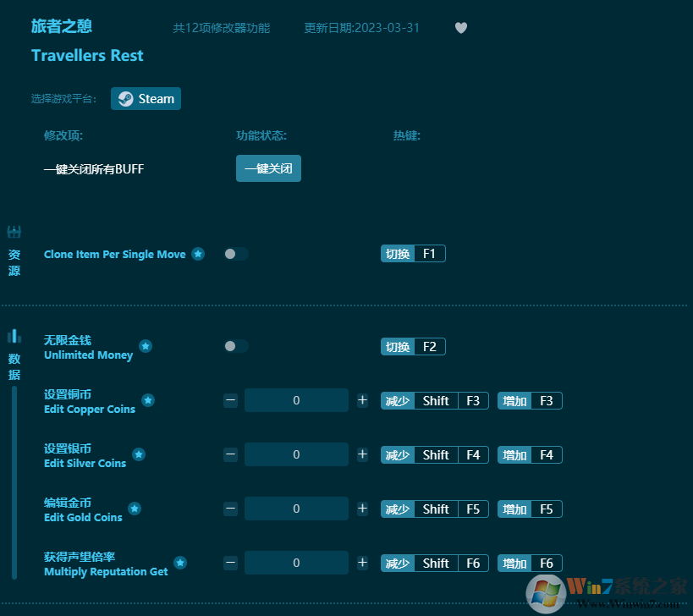This screenshot has height=616, width=693.
Task: Click the Copper Coins value input field
Action: [x=296, y=399]
